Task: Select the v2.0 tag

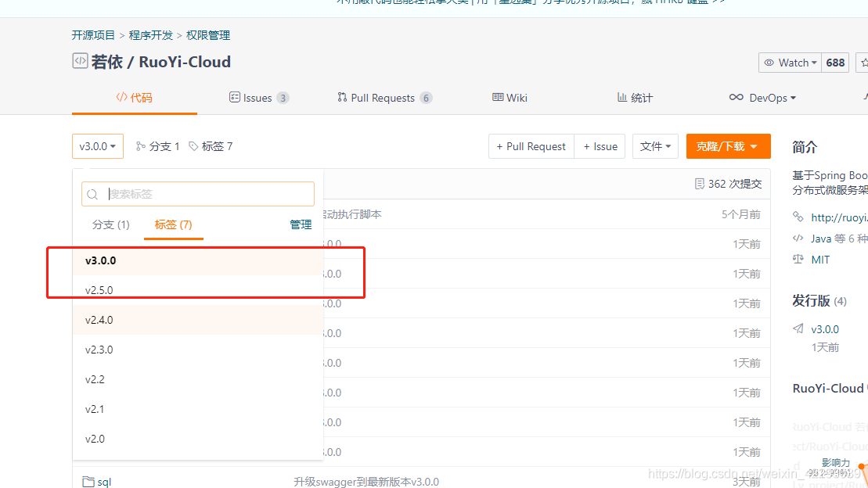Action: [x=197, y=440]
